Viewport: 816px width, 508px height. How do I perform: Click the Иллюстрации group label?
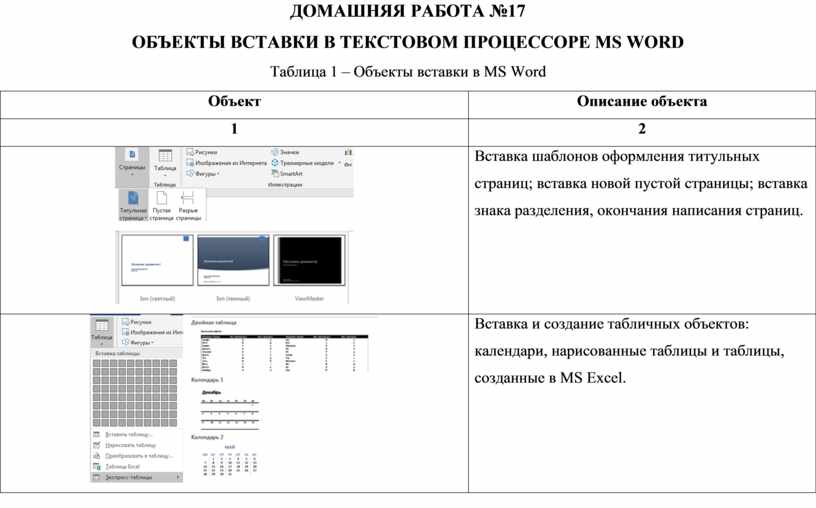click(x=285, y=185)
